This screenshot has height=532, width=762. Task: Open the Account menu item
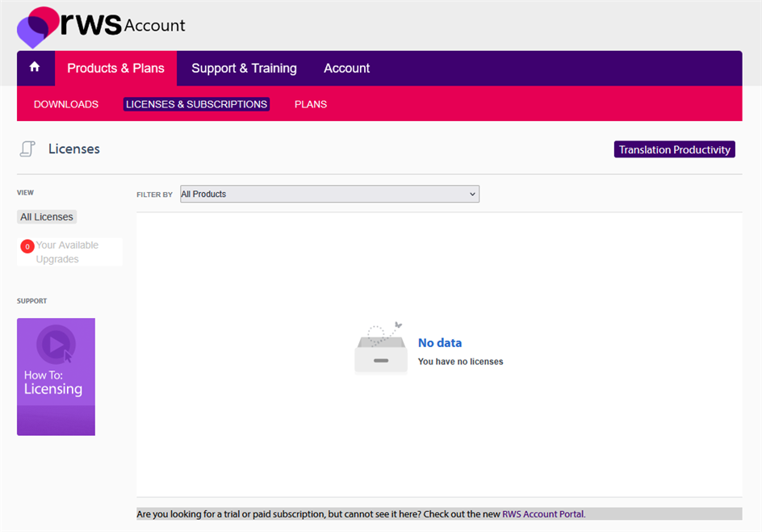coord(346,69)
